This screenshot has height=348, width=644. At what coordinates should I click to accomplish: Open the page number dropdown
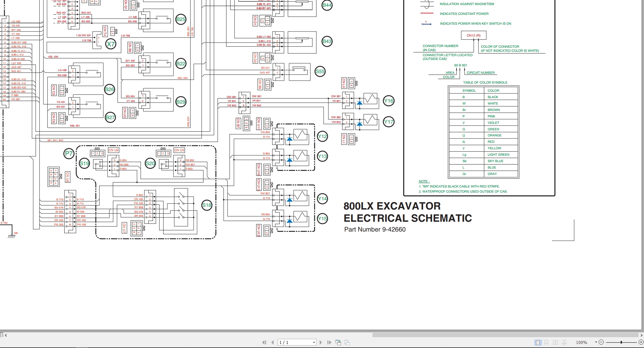point(313,342)
